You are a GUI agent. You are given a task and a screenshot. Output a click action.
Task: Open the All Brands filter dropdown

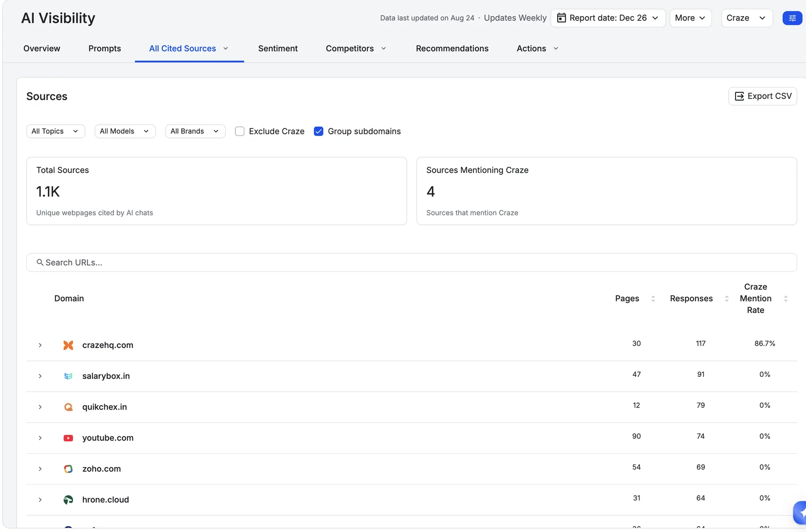[x=195, y=132]
